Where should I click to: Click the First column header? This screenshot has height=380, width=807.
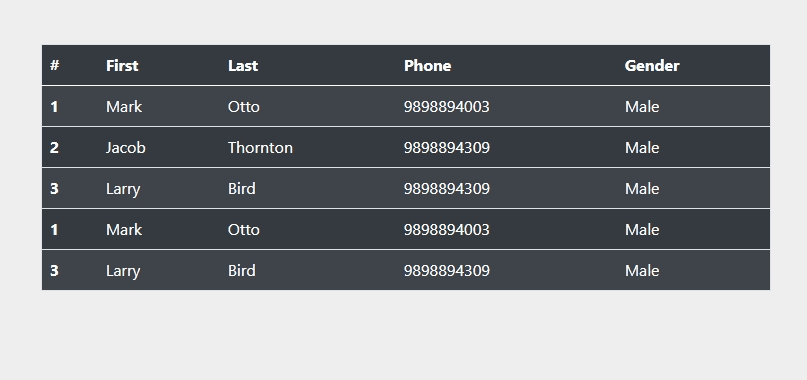click(x=122, y=65)
